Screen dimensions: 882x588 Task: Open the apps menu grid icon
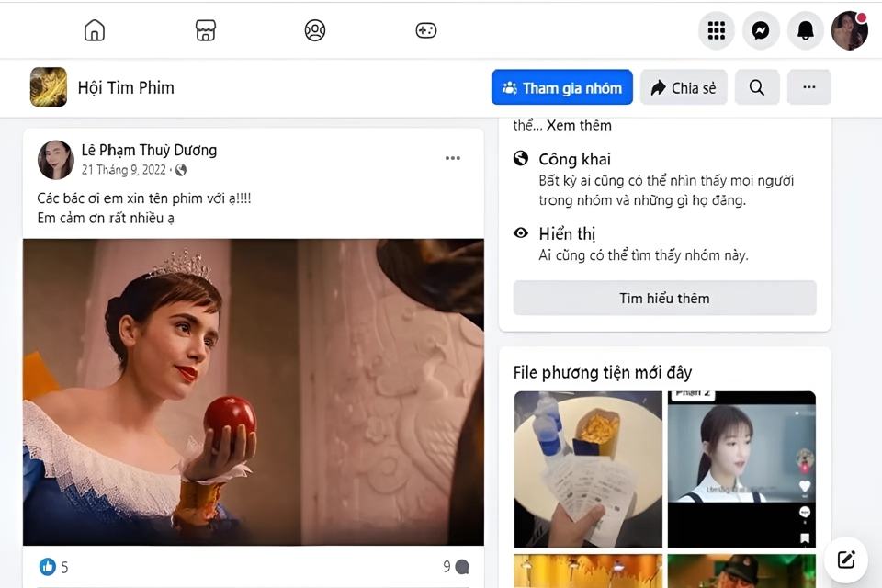pos(716,29)
